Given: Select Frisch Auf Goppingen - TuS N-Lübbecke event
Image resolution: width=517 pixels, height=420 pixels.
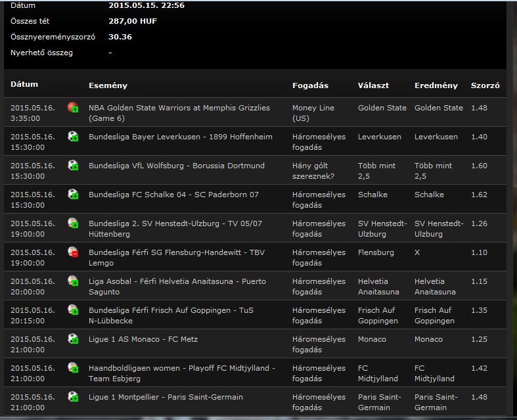Looking at the screenshot, I should click(171, 315).
